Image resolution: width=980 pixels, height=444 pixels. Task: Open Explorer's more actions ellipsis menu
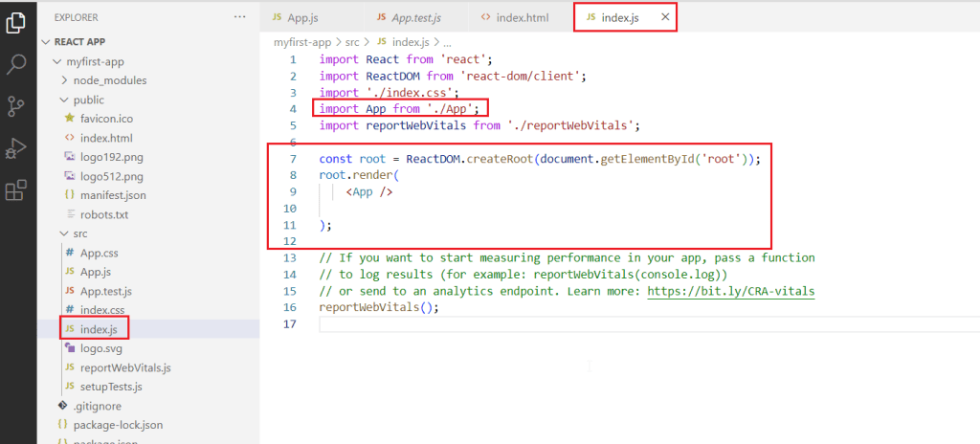tap(240, 17)
